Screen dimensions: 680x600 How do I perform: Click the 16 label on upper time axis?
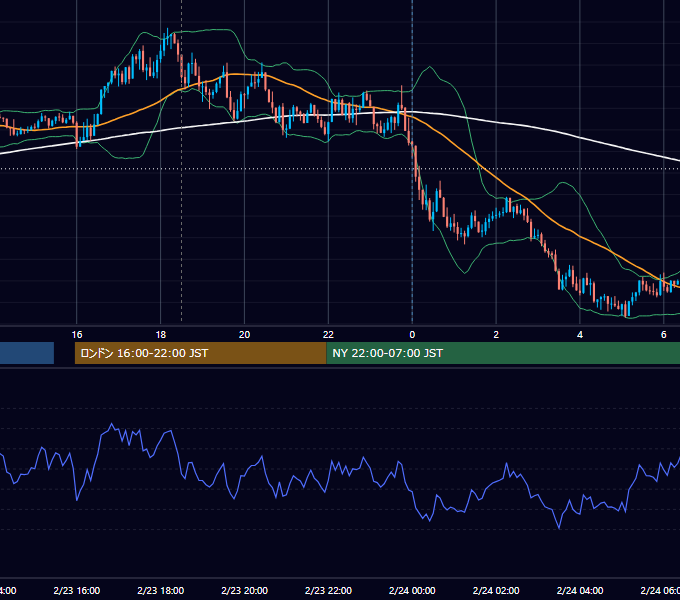pyautogui.click(x=77, y=335)
